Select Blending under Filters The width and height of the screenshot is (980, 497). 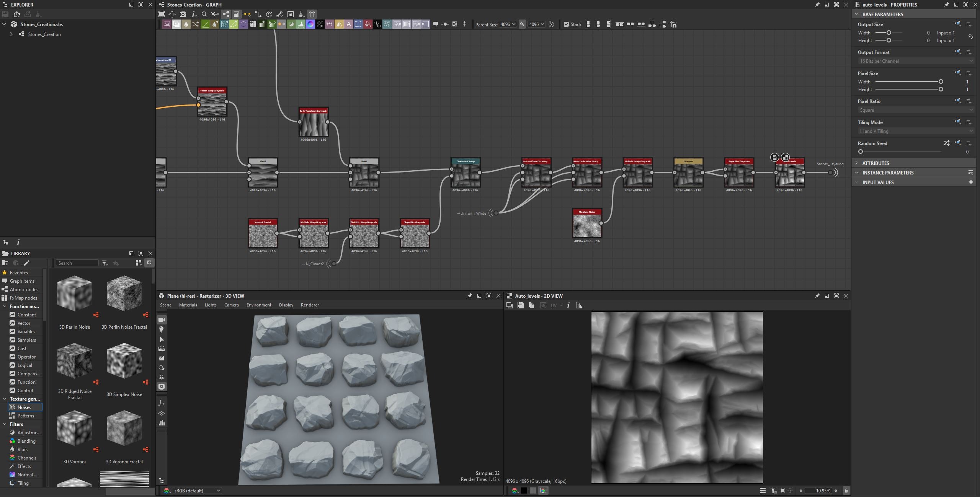coord(26,441)
